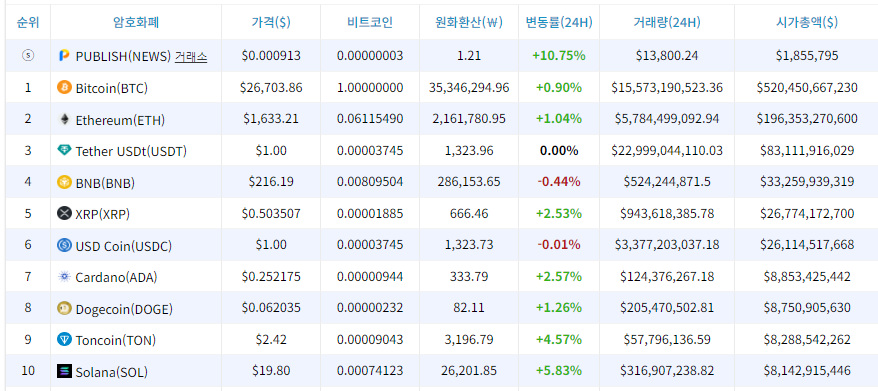Click the sponsored S badge icon
Viewport: 878px width, 391px height.
click(28, 55)
